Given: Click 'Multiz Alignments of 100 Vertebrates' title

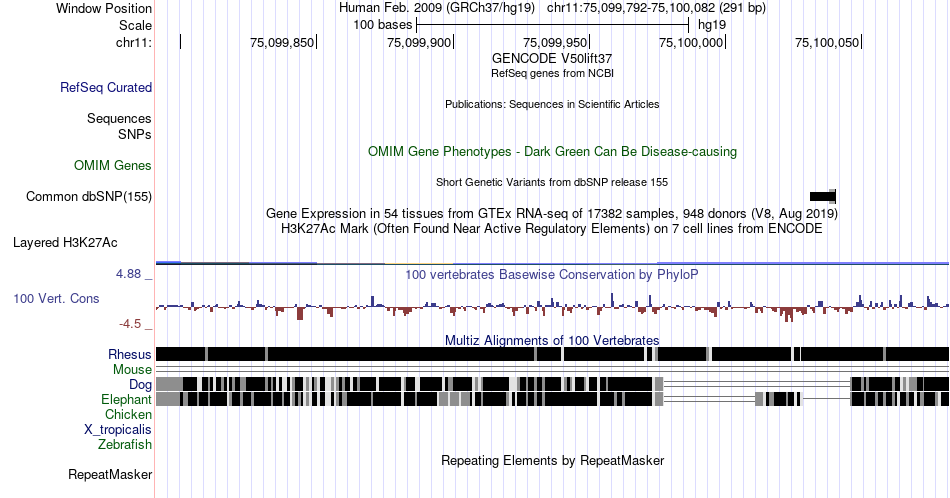Looking at the screenshot, I should tap(552, 340).
